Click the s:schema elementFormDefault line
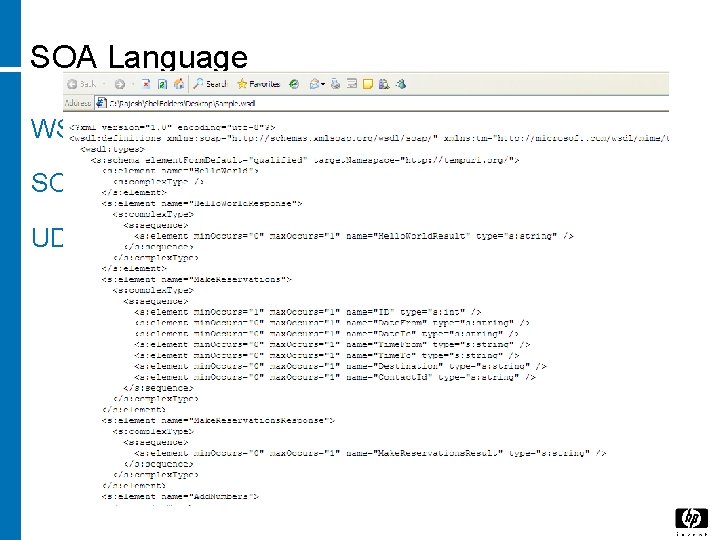 pyautogui.click(x=305, y=160)
